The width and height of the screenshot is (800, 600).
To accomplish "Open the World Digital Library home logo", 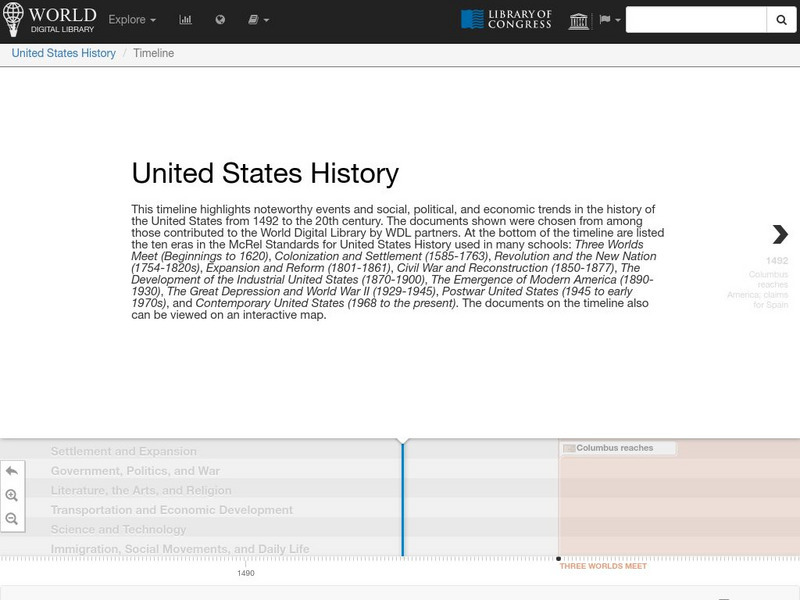I will click(x=49, y=19).
